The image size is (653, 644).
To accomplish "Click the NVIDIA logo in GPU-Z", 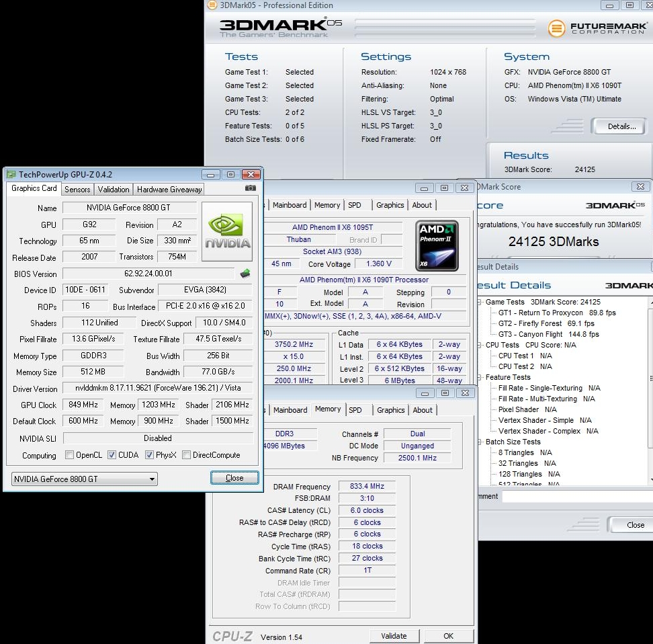I will tap(227, 232).
